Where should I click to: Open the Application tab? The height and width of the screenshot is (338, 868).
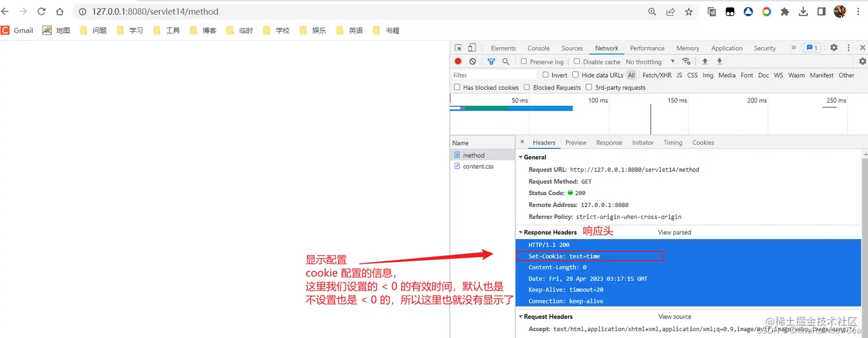[727, 48]
